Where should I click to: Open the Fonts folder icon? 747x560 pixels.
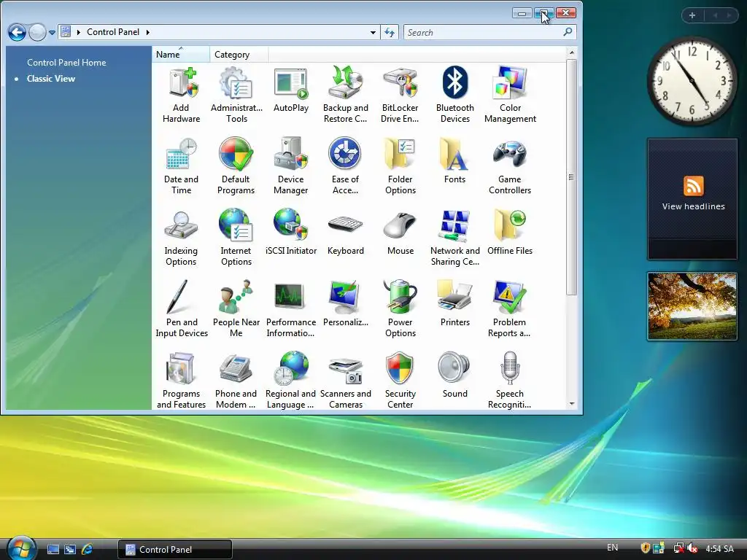click(x=454, y=161)
